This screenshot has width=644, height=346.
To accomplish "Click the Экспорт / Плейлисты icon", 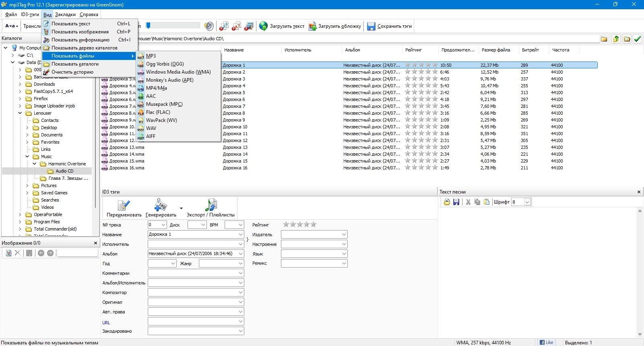I will 211,205.
